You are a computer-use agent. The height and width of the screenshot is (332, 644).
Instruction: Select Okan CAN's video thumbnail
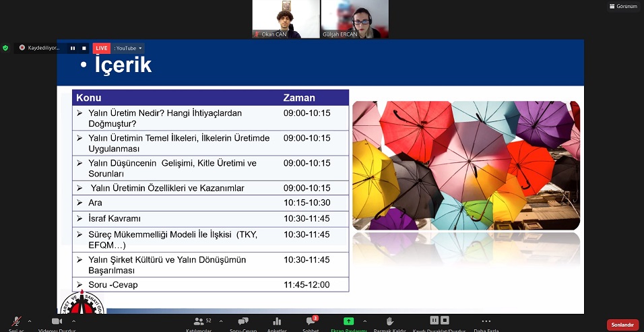click(286, 19)
